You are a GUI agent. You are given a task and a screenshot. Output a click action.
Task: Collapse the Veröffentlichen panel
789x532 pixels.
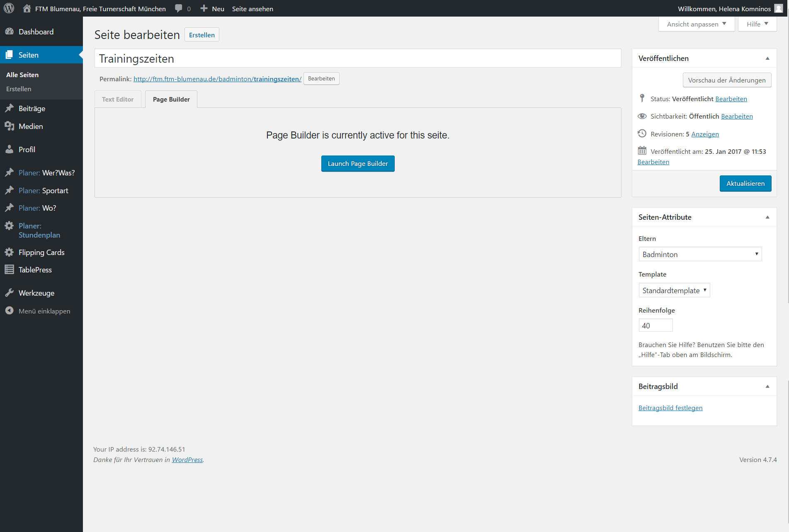767,58
